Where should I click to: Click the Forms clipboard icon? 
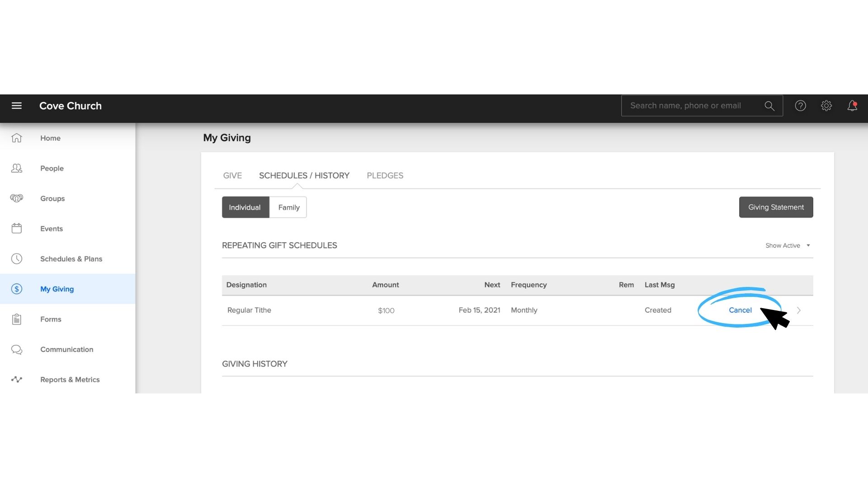(17, 319)
